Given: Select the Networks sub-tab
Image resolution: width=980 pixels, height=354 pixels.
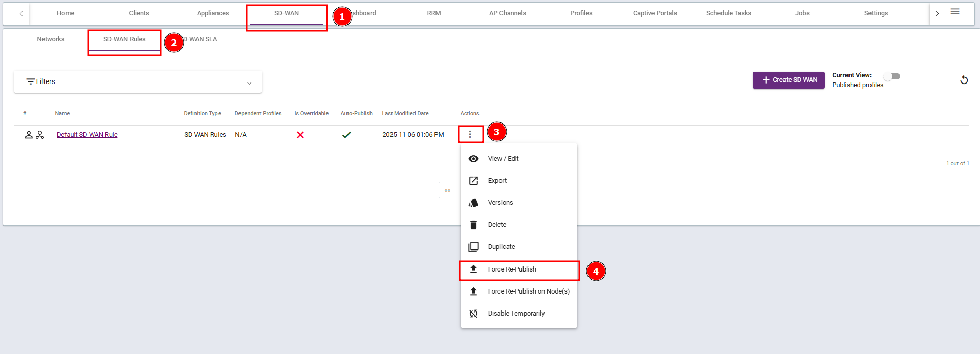Looking at the screenshot, I should click(x=51, y=39).
